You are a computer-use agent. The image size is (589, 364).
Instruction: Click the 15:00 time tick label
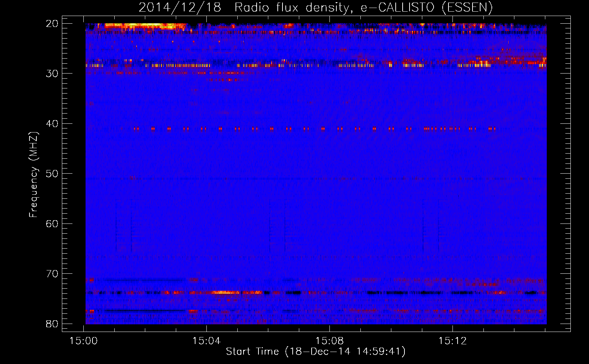pos(84,341)
